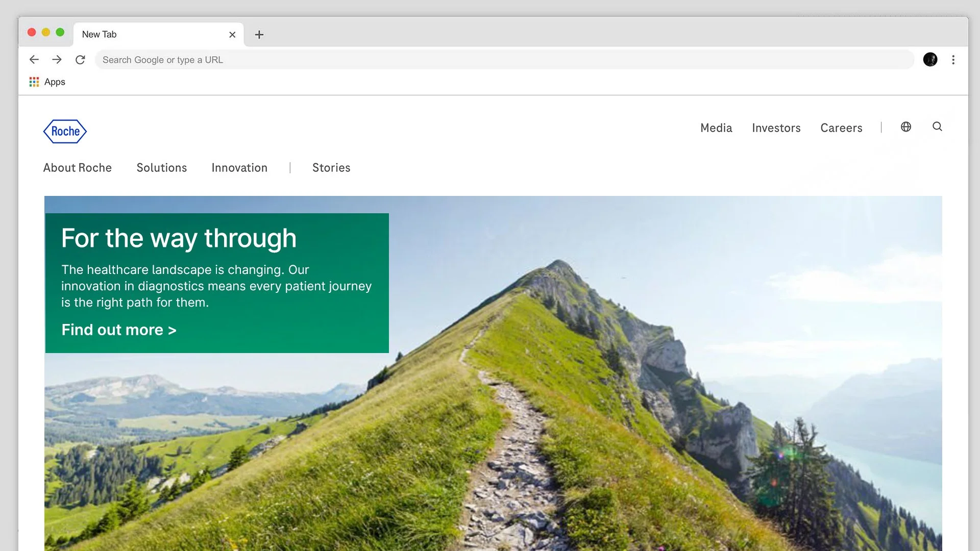Open the three-dot browser menu

(953, 60)
